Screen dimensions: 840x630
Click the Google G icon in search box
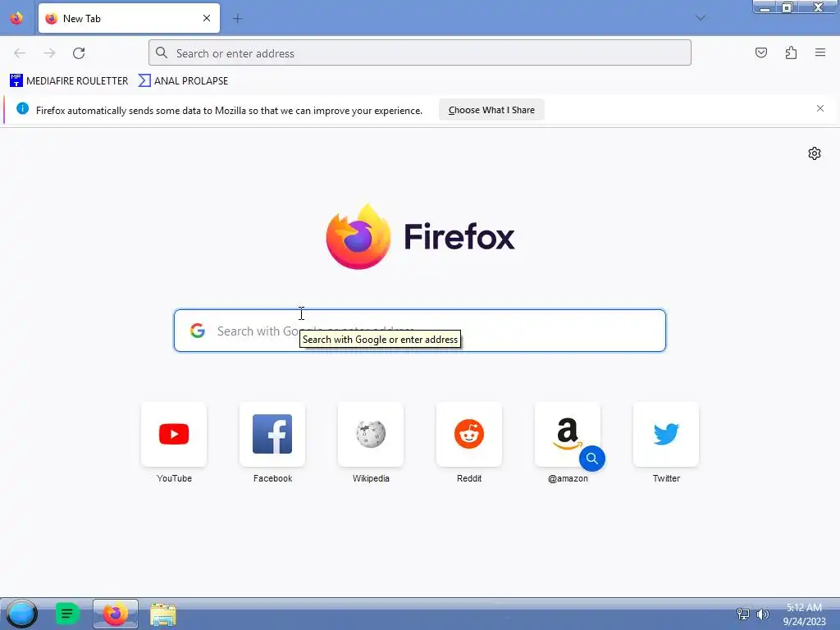pyautogui.click(x=198, y=331)
